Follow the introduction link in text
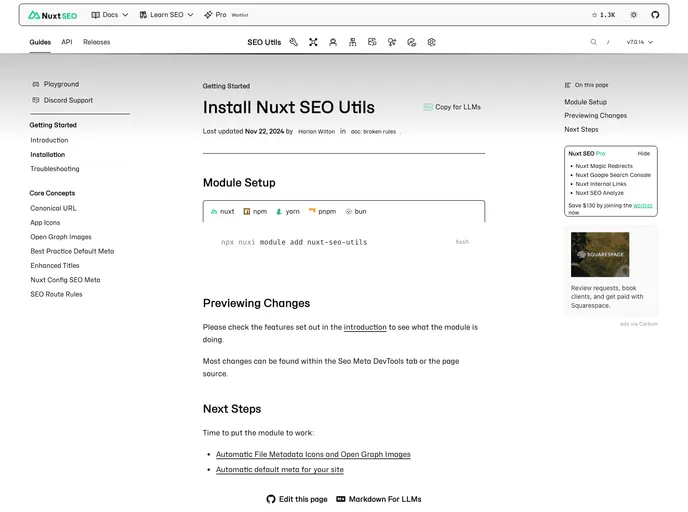The image size is (688, 512). tap(365, 327)
